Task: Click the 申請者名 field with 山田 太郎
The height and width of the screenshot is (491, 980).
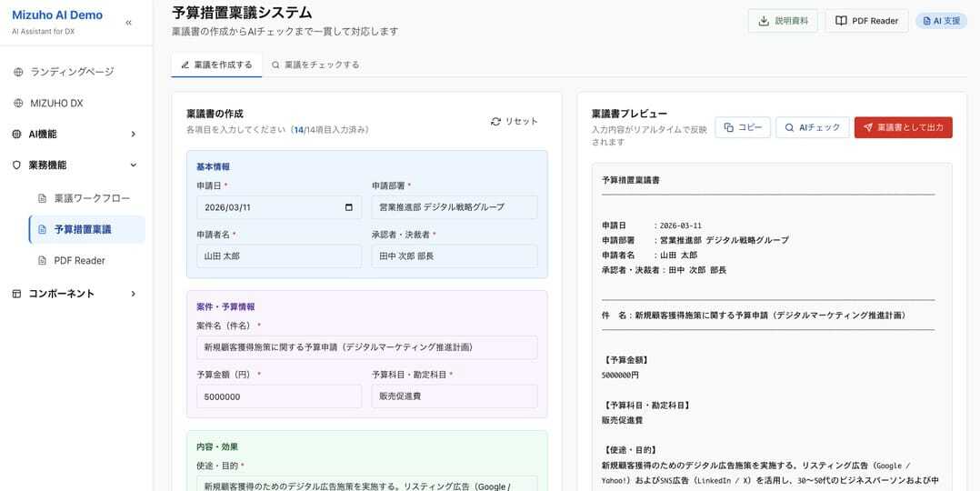Action: 279,256
